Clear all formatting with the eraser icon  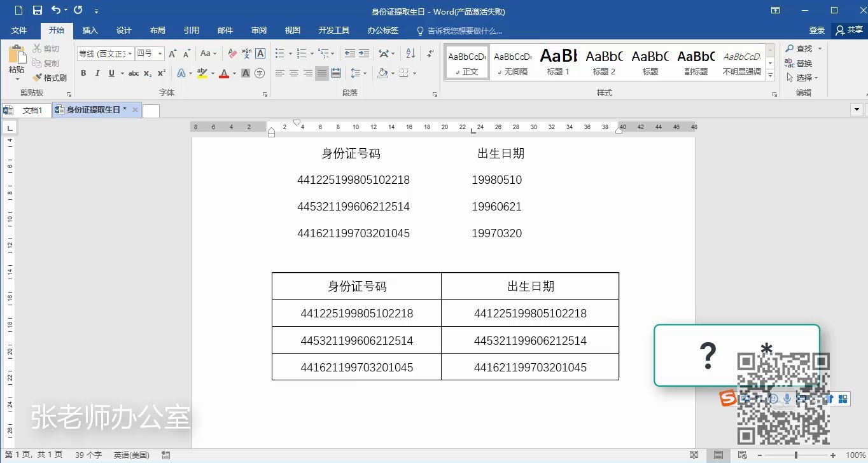(232, 52)
